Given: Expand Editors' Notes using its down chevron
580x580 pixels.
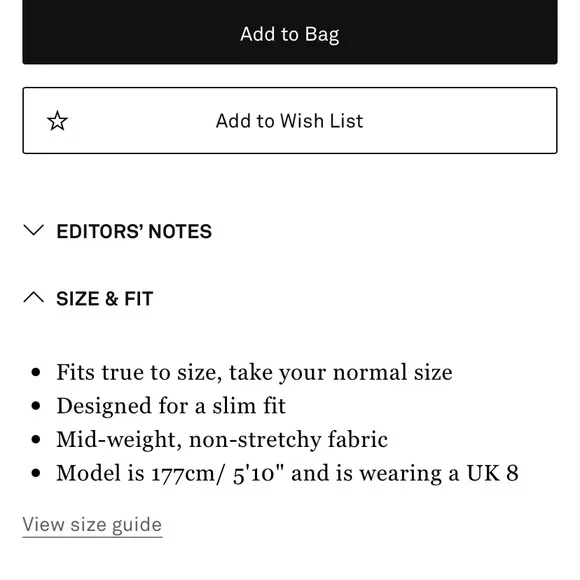Looking at the screenshot, I should tap(34, 230).
